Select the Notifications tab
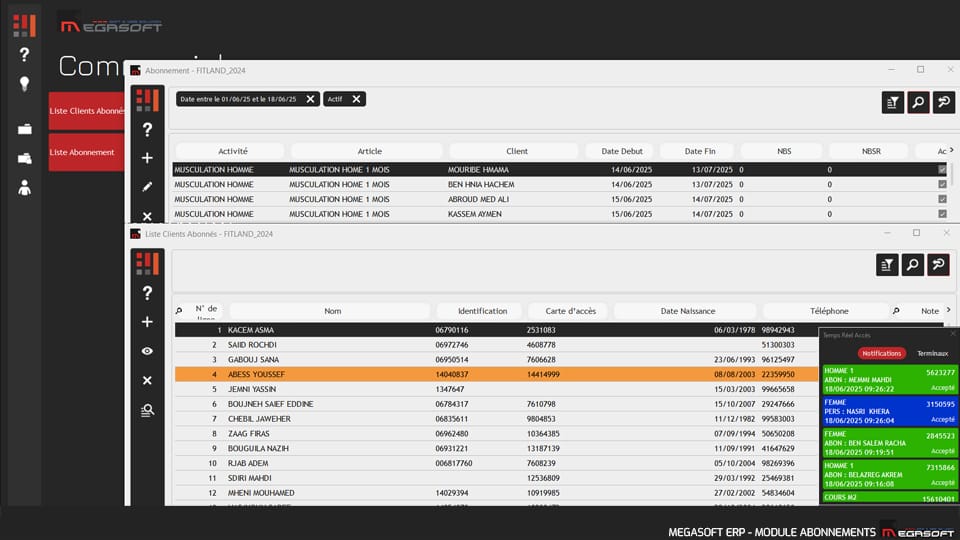 point(881,353)
